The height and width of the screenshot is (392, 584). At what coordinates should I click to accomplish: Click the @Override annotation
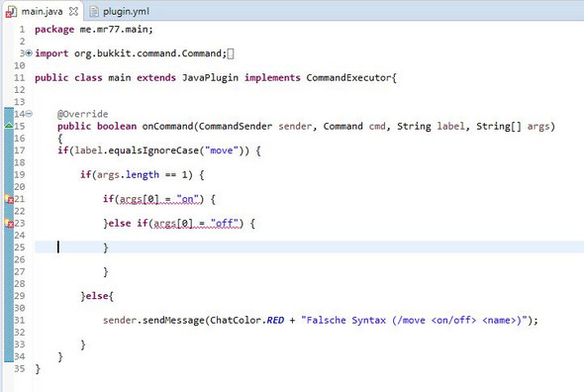click(83, 114)
